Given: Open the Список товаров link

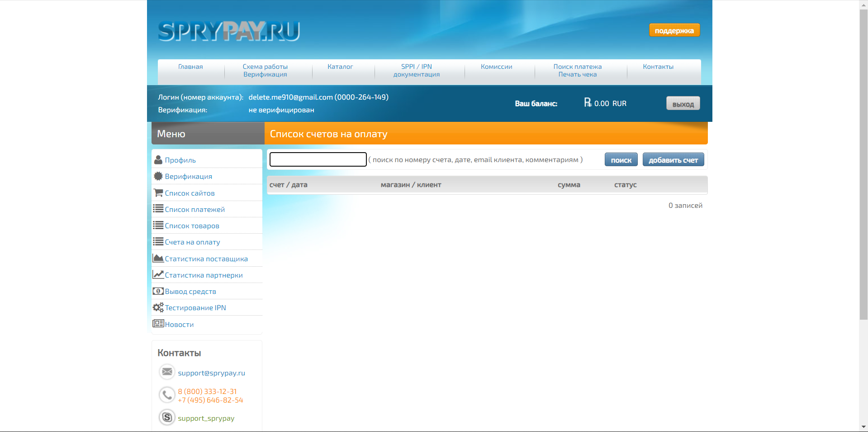Looking at the screenshot, I should (192, 226).
